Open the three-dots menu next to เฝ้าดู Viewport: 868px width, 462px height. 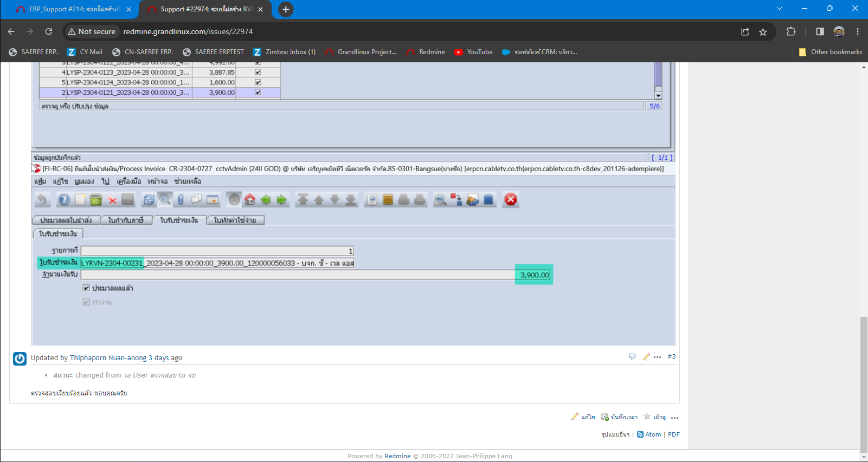[674, 418]
